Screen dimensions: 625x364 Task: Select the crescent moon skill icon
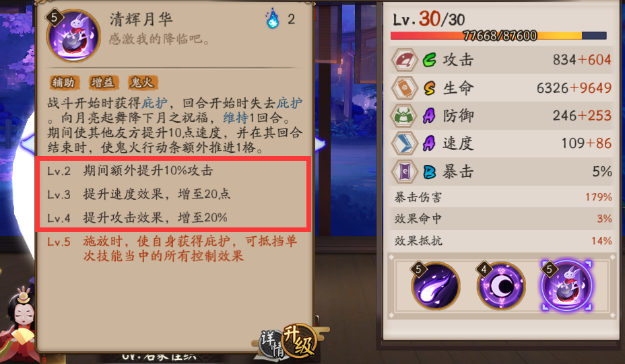pyautogui.click(x=501, y=285)
